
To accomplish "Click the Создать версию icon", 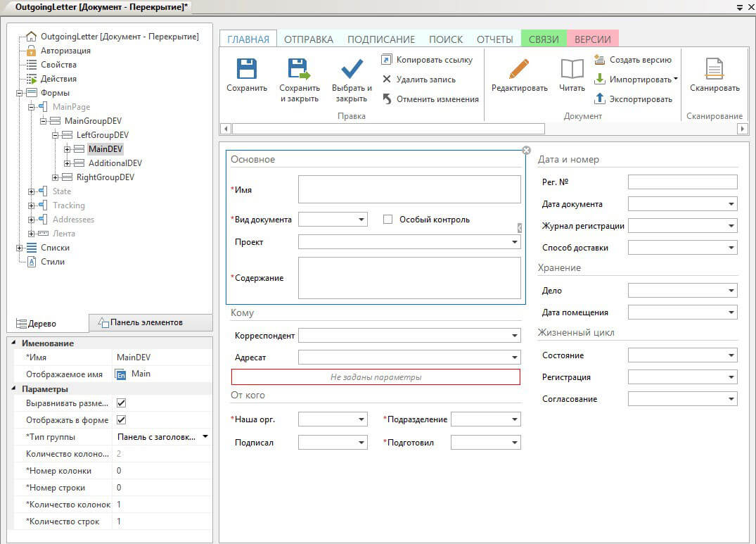I will point(599,59).
